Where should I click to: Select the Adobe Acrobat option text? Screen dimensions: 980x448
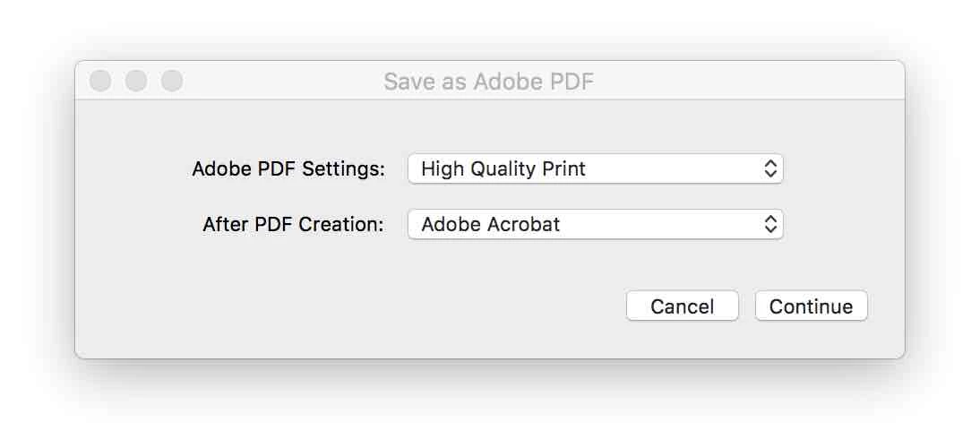[490, 224]
